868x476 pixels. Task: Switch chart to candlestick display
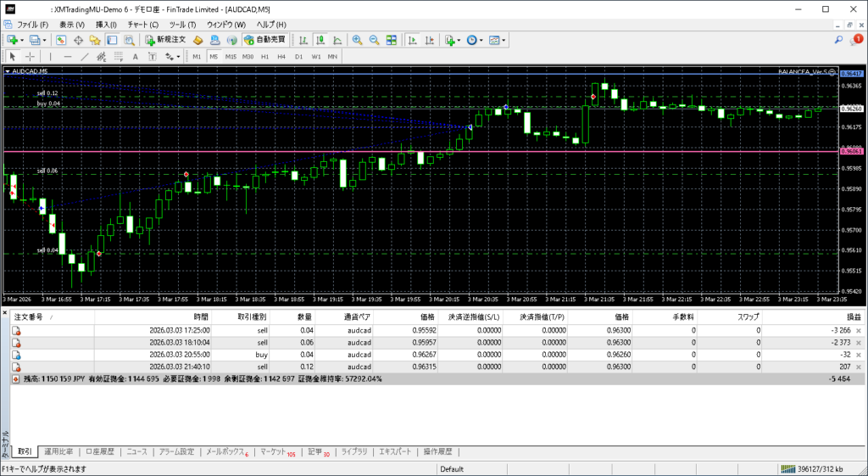coord(321,40)
